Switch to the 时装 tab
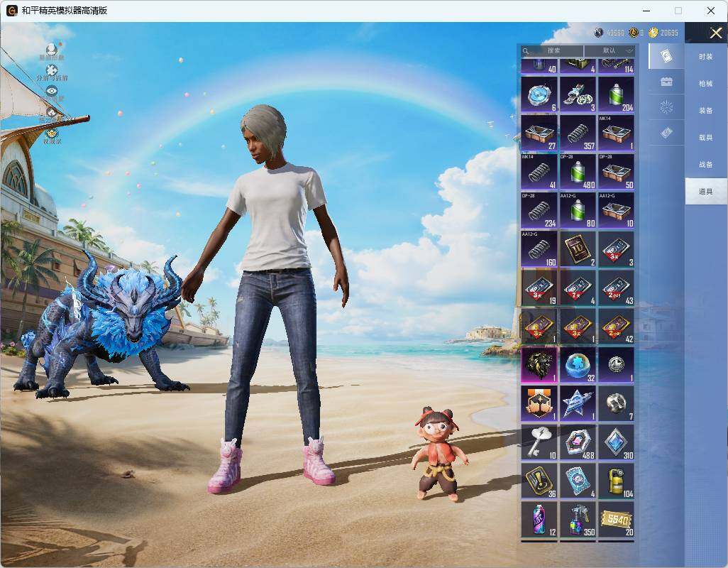This screenshot has height=568, width=728. (x=706, y=57)
